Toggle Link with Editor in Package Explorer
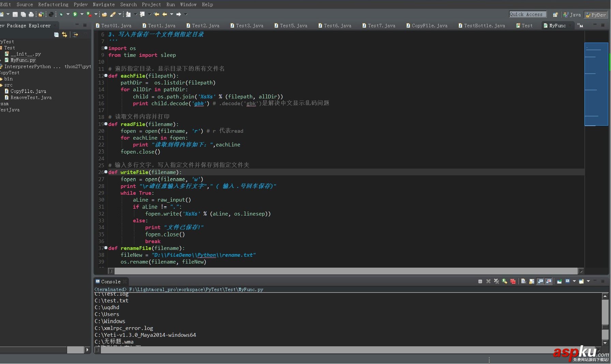Image resolution: width=611 pixels, height=364 pixels. click(64, 35)
